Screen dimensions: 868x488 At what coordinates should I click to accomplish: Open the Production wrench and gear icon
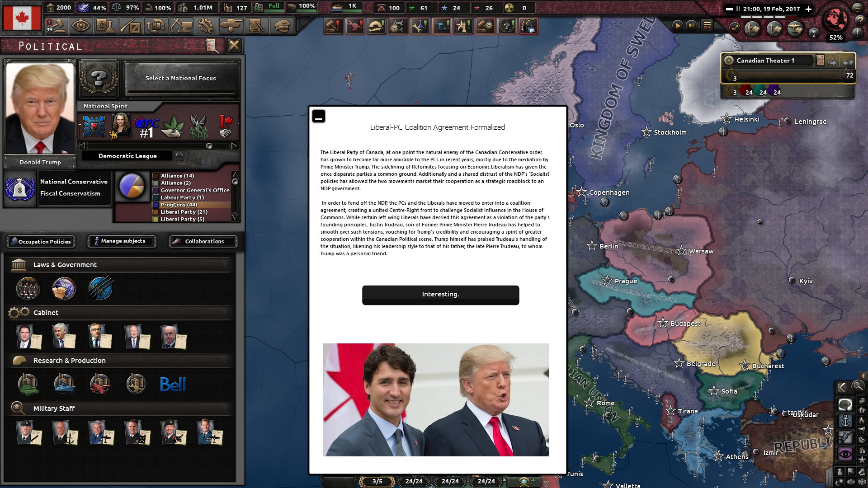[206, 26]
